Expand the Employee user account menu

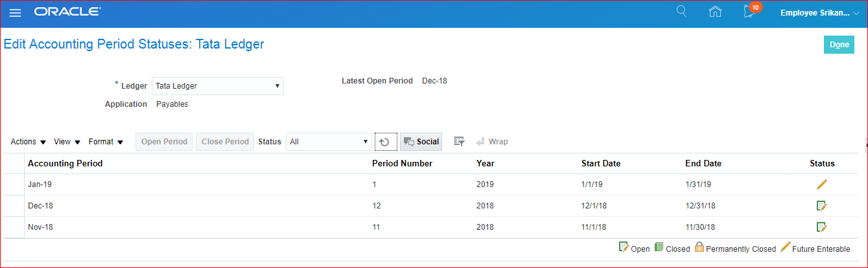coord(819,13)
